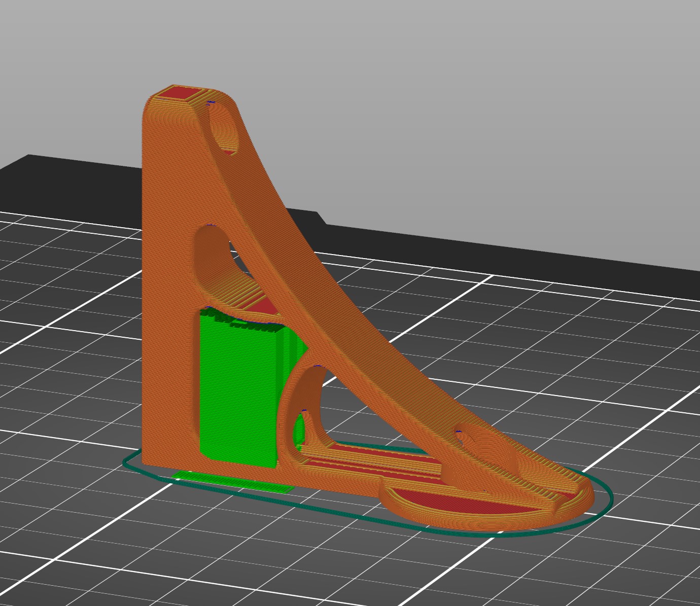Viewport: 700px width, 606px height.
Task: Click the small teardrop opening beside the support
Action: (x=299, y=429)
